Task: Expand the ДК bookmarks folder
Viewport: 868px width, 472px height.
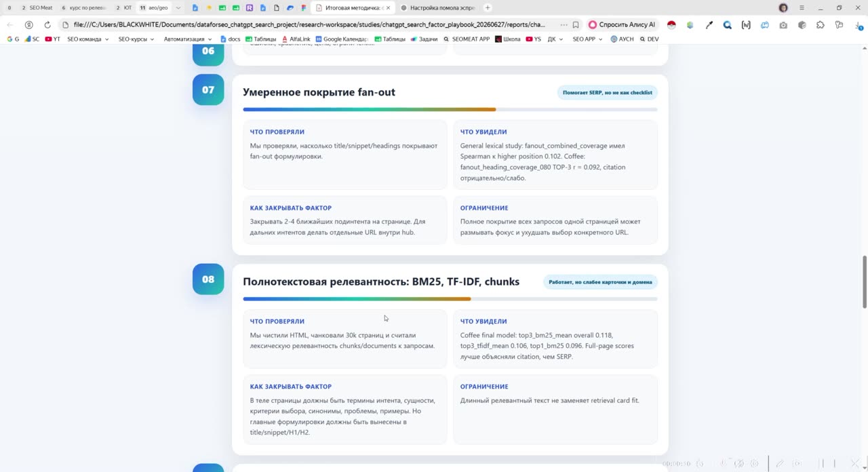Action: [555, 39]
